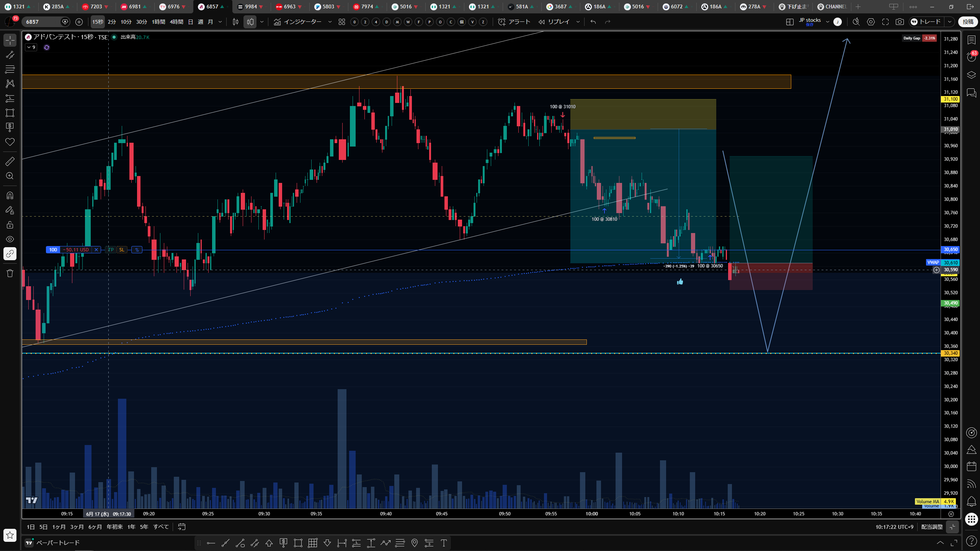Viewport: 980px width, 551px height.
Task: Select the 30分 timeframe button
Action: (x=142, y=22)
